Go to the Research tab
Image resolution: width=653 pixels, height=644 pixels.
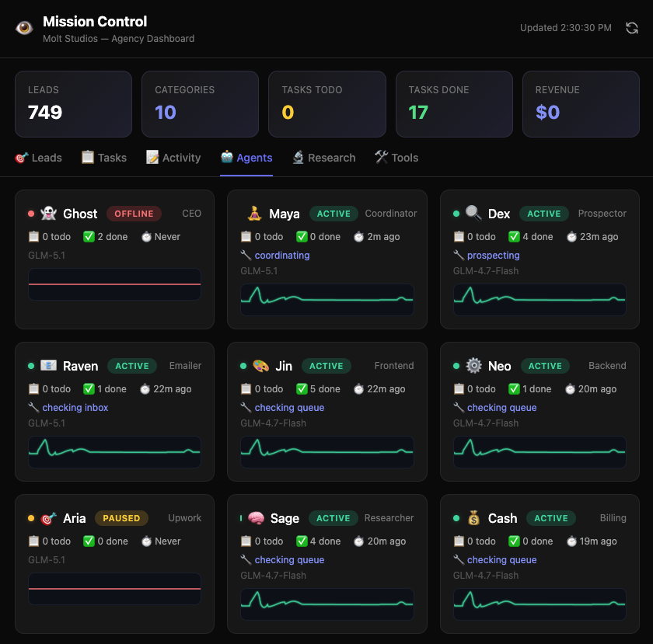(324, 158)
